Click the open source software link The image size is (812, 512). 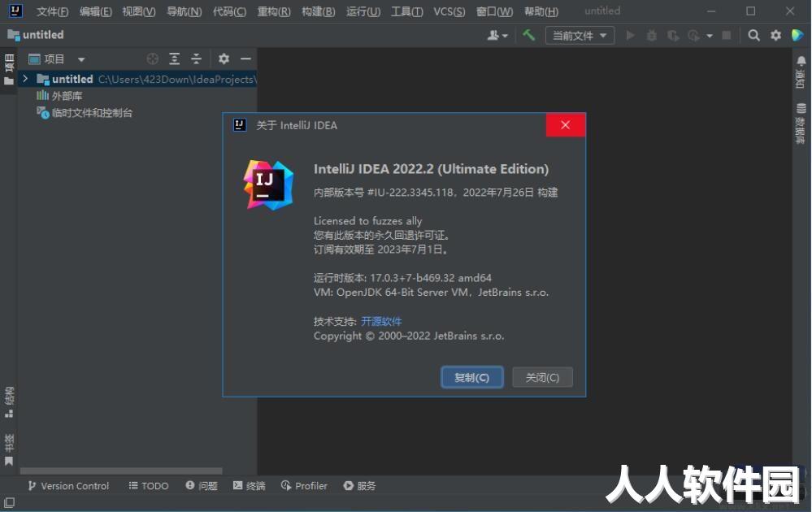(x=381, y=322)
